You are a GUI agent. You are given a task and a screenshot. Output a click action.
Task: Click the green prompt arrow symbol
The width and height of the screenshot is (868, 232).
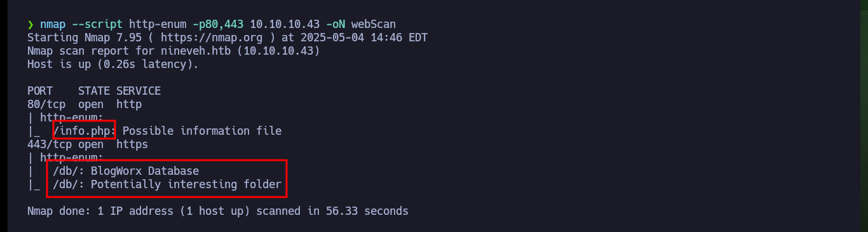[x=31, y=24]
